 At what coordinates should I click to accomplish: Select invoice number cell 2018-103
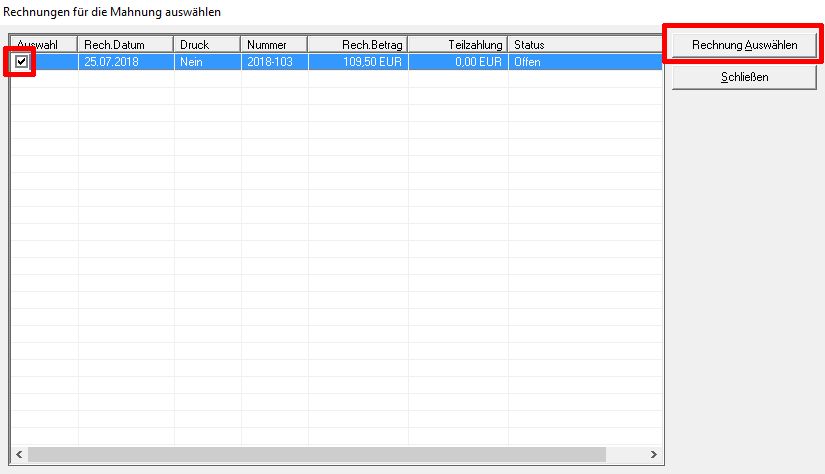[x=274, y=62]
